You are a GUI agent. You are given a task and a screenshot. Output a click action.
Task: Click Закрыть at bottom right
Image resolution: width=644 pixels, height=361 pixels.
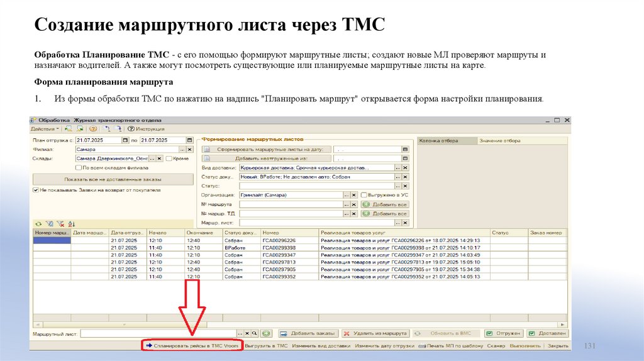(x=558, y=346)
